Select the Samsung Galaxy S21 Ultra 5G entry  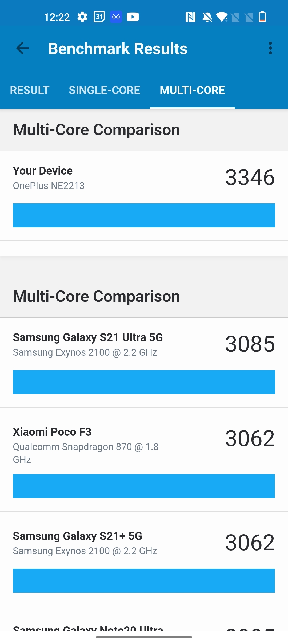click(88, 337)
